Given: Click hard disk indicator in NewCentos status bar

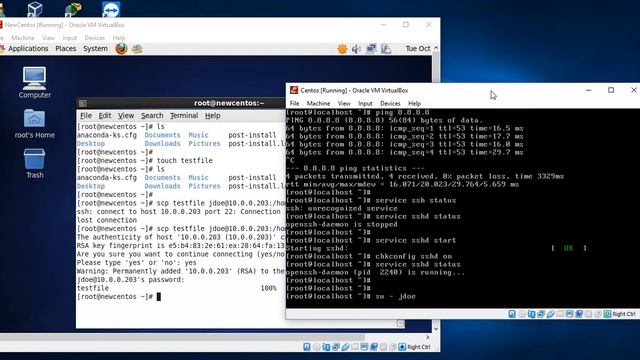Looking at the screenshot, I should tap(307, 347).
